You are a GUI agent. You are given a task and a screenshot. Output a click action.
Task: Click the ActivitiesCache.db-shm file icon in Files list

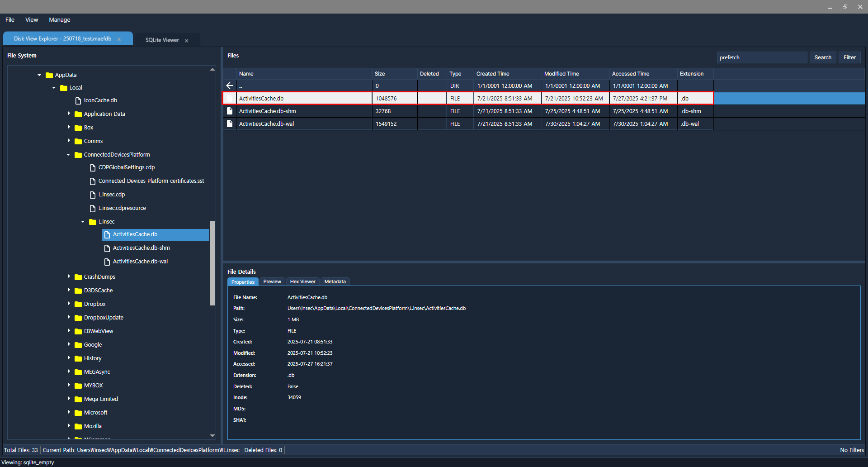[230, 111]
